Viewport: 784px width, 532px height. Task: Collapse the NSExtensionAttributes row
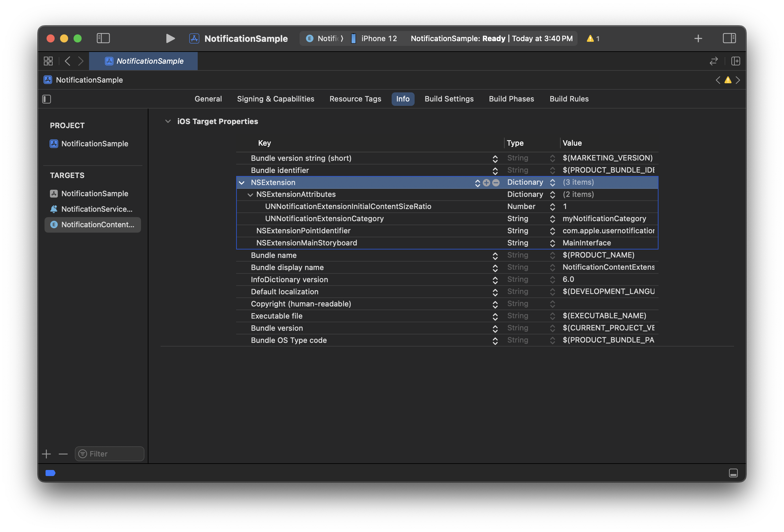coord(250,195)
